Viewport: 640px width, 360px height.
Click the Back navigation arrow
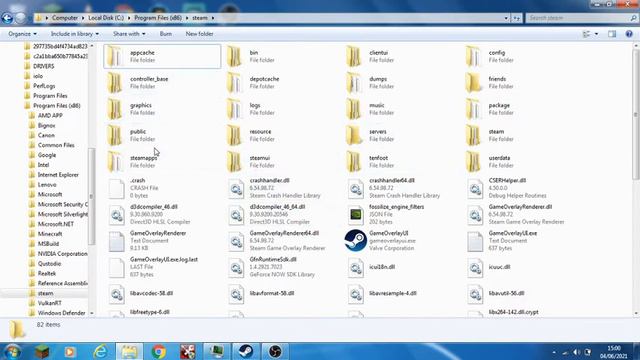pos(7,18)
